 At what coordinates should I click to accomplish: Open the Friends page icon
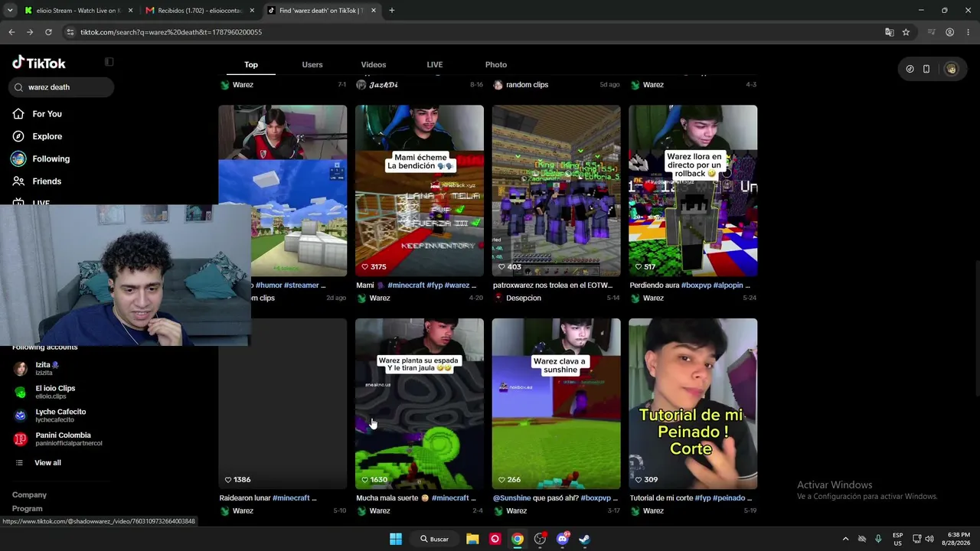(x=18, y=181)
